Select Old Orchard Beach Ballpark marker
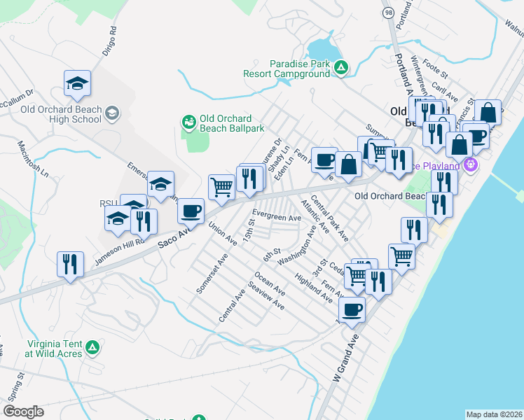The image size is (524, 420). 189,123
